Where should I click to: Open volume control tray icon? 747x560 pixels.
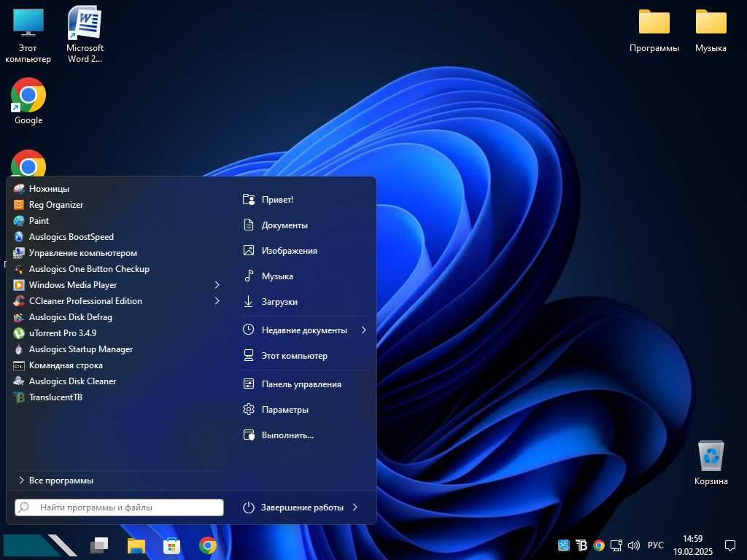(634, 545)
